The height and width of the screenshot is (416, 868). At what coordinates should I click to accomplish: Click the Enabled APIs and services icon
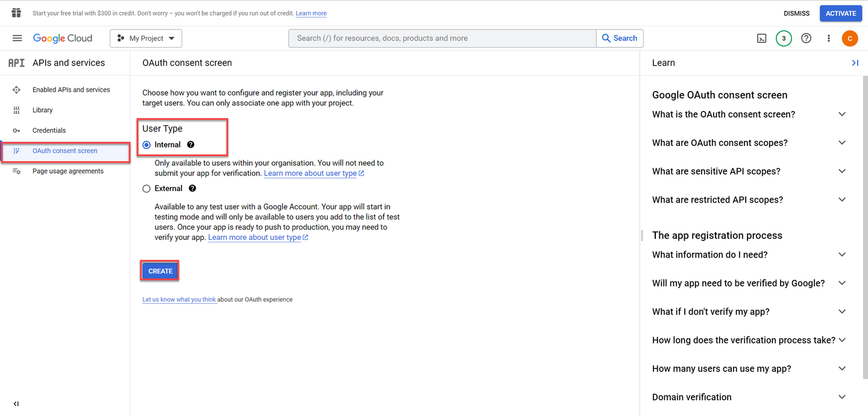point(17,90)
